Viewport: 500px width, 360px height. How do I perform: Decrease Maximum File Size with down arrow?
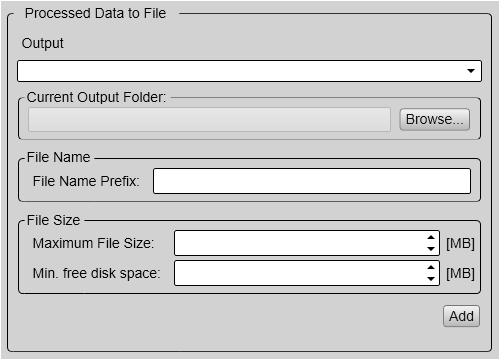431,249
